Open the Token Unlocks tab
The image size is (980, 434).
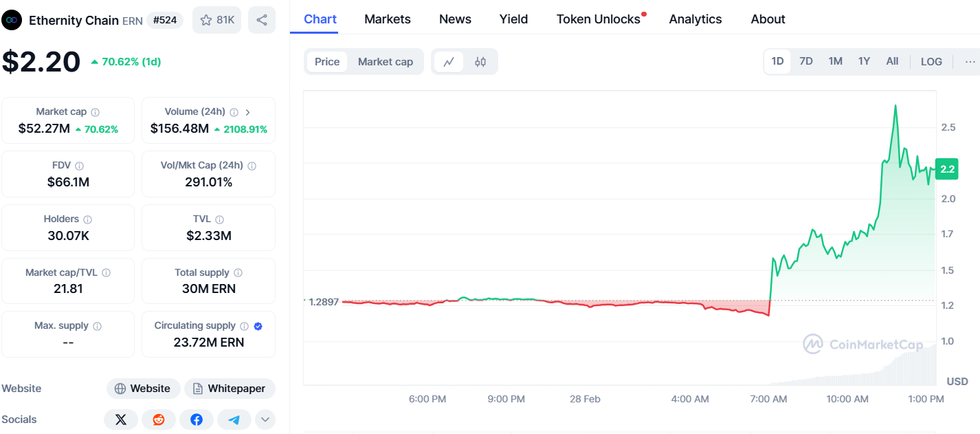pos(599,19)
